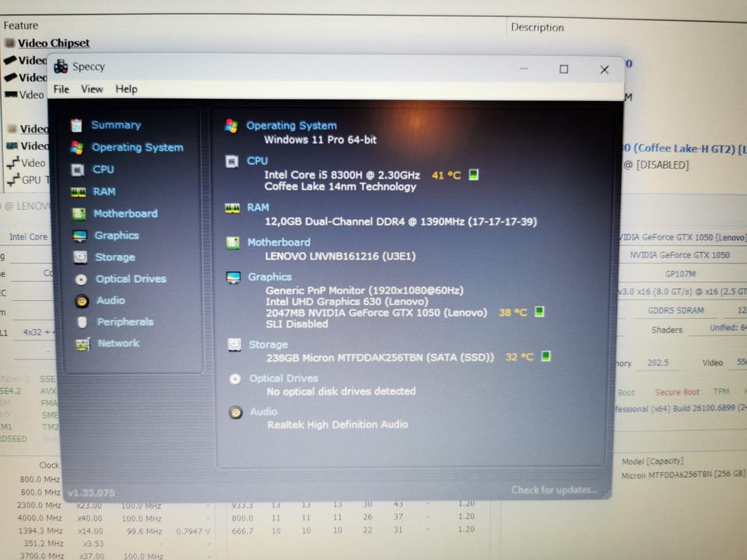Image resolution: width=747 pixels, height=560 pixels.
Task: Click the Motherboard icon in sidebar
Action: pyautogui.click(x=79, y=214)
